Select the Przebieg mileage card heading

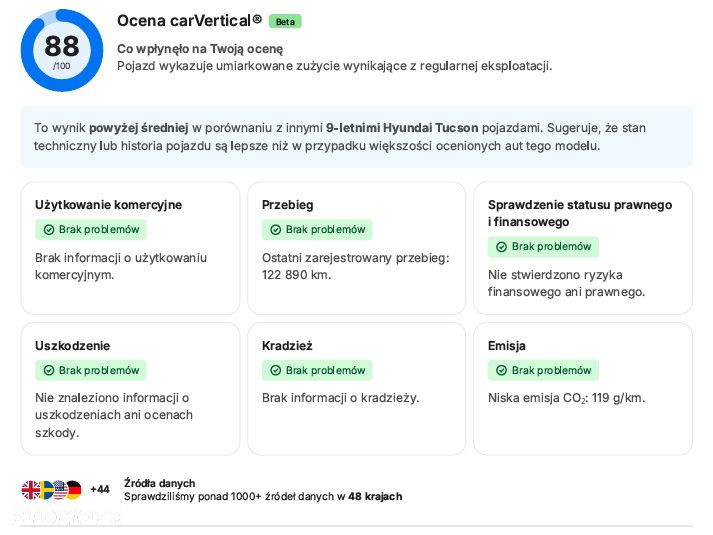287,205
